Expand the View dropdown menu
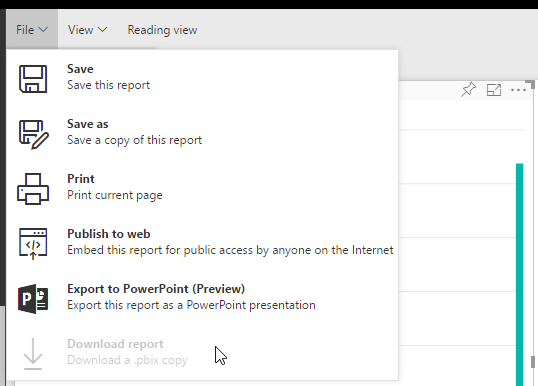The width and height of the screenshot is (538, 386). 87,30
